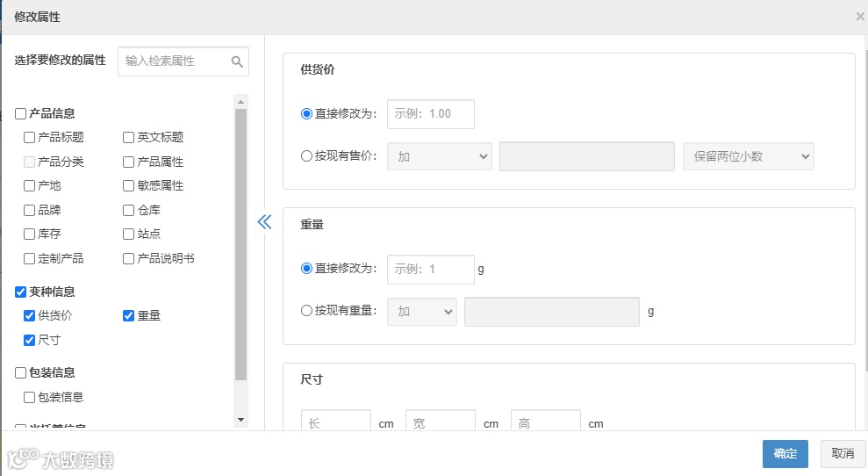Uncheck the 供货价 checkbox

pyautogui.click(x=30, y=316)
